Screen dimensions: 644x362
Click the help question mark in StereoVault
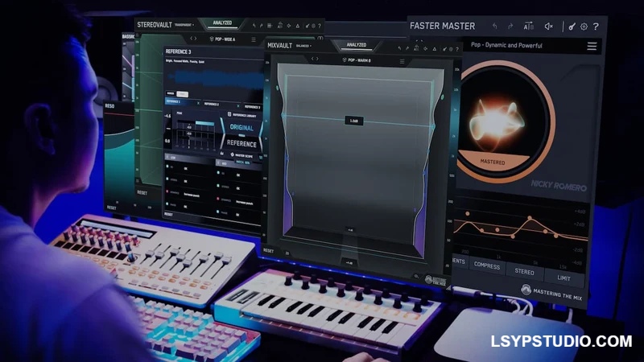320,26
